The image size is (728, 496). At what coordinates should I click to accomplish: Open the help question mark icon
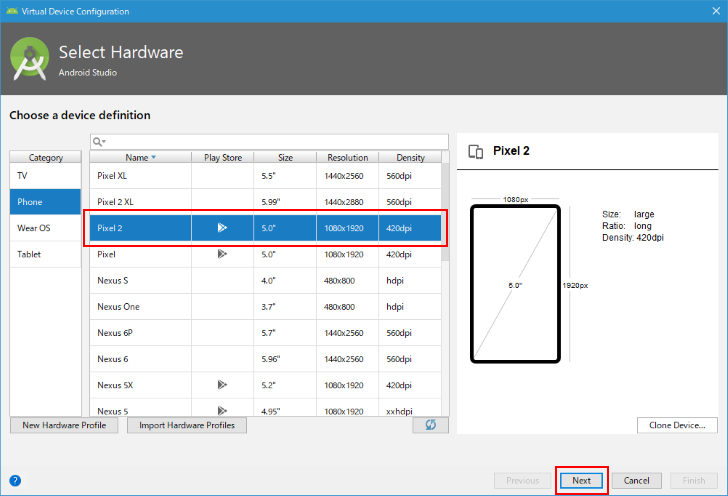tap(15, 481)
